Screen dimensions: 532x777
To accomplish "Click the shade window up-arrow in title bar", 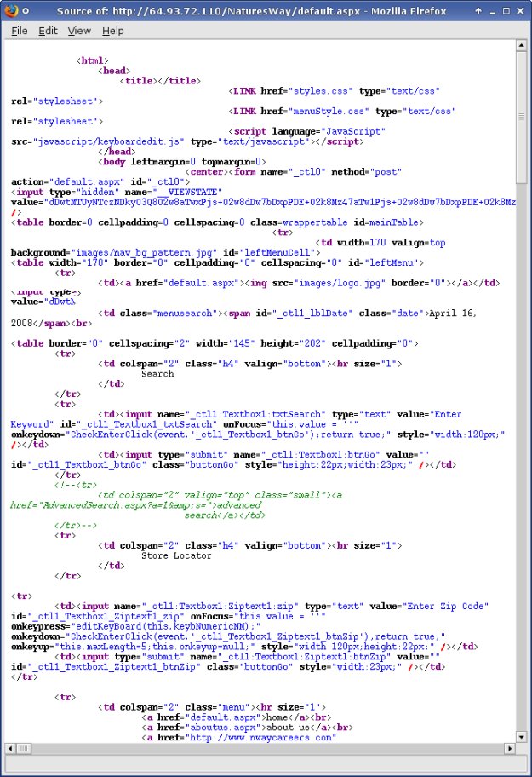I will pos(478,11).
